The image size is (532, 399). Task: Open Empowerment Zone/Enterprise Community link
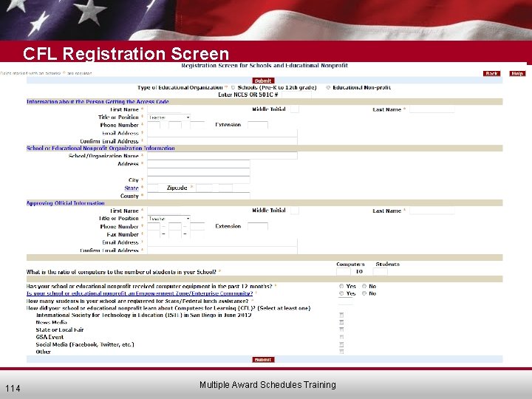(x=140, y=293)
